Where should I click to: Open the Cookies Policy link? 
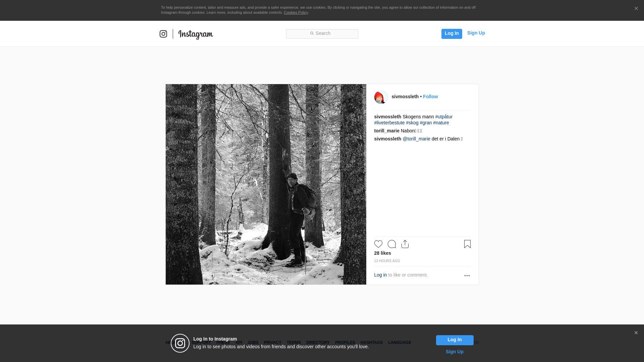pos(296,13)
